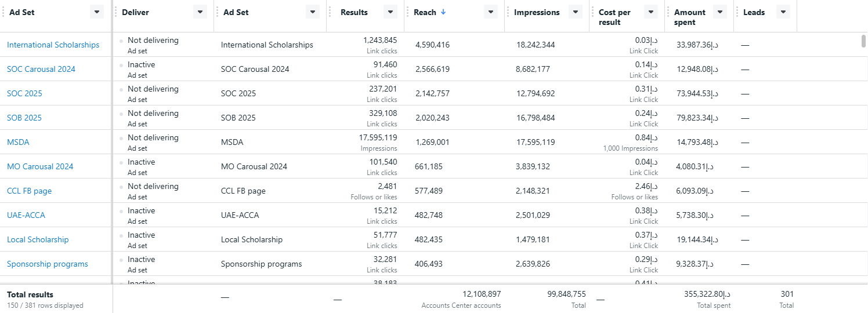The image size is (868, 313).
Task: Open SOB 2025 ad set link
Action: pyautogui.click(x=24, y=118)
